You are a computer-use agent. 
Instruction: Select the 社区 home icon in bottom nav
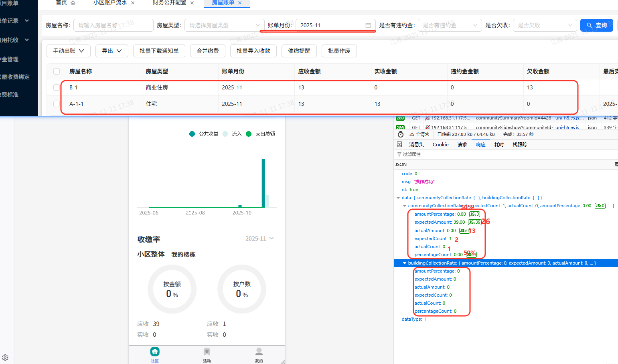coord(155,351)
